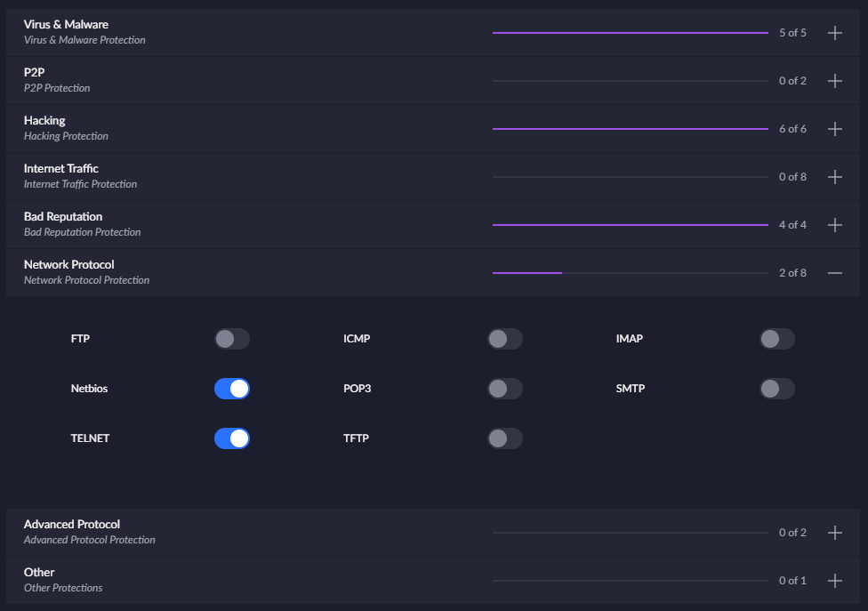Viewport: 868px width, 611px height.
Task: Click the plus icon for Internet Traffic
Action: (x=834, y=177)
